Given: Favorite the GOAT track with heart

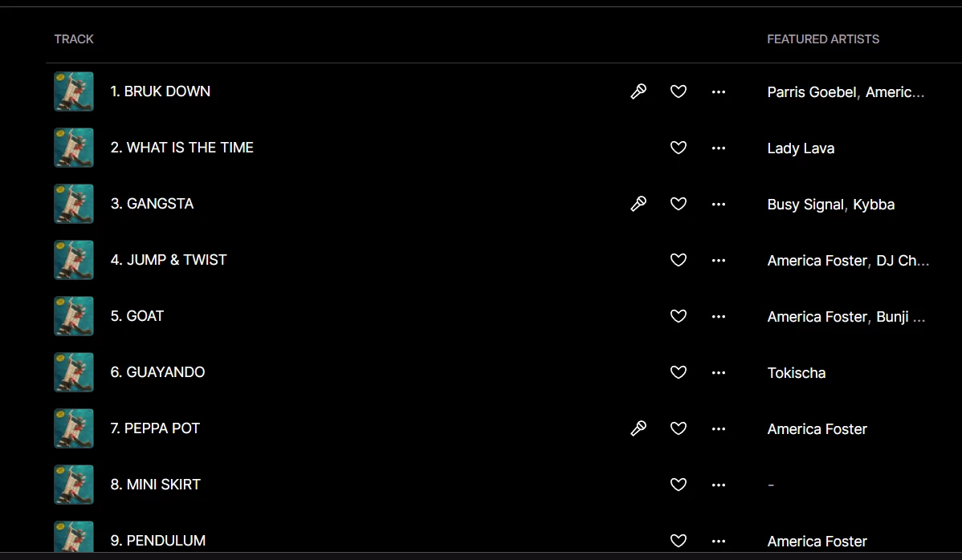Looking at the screenshot, I should [x=679, y=316].
